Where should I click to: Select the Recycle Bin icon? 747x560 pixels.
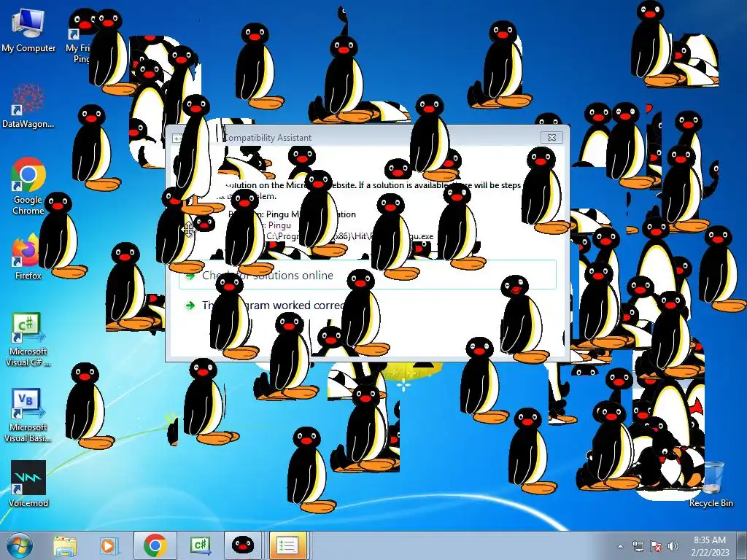(x=711, y=484)
